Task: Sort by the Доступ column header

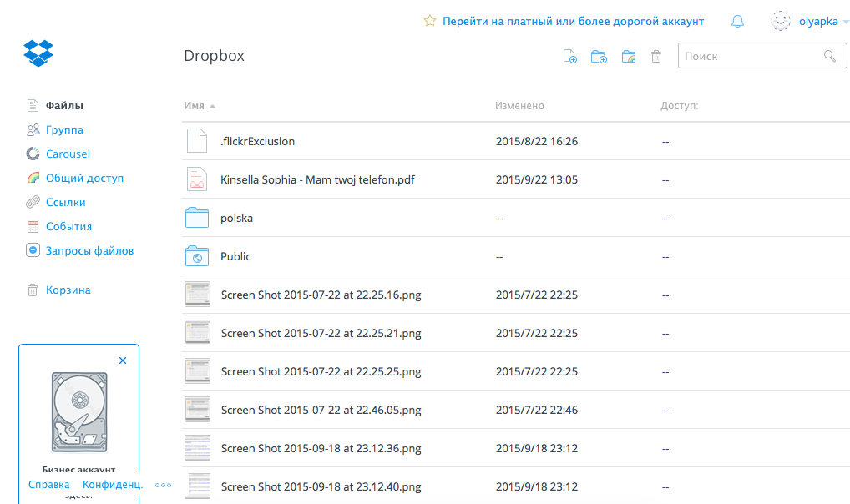Action: click(679, 106)
